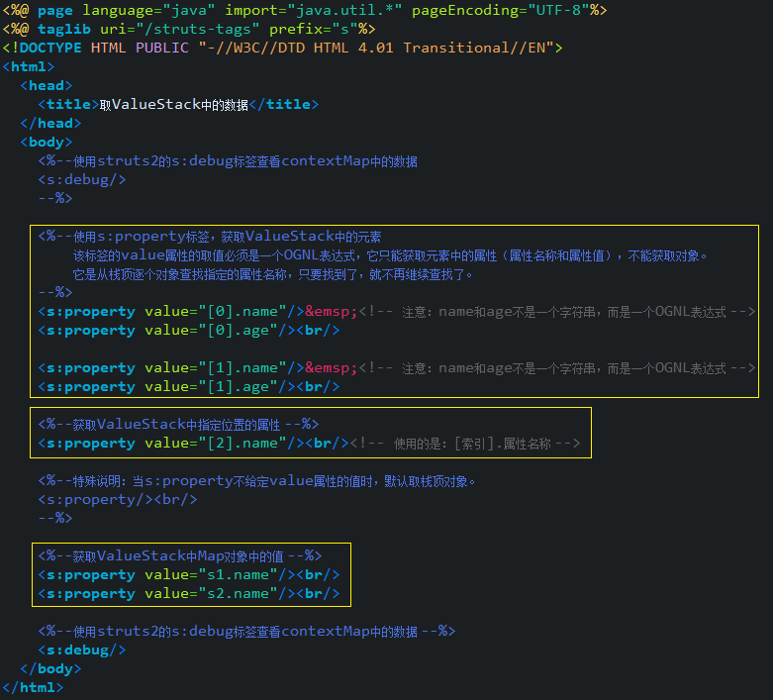Screen dimensions: 773x700
Task: Click the value="s2.name" attribute
Action: 211,594
